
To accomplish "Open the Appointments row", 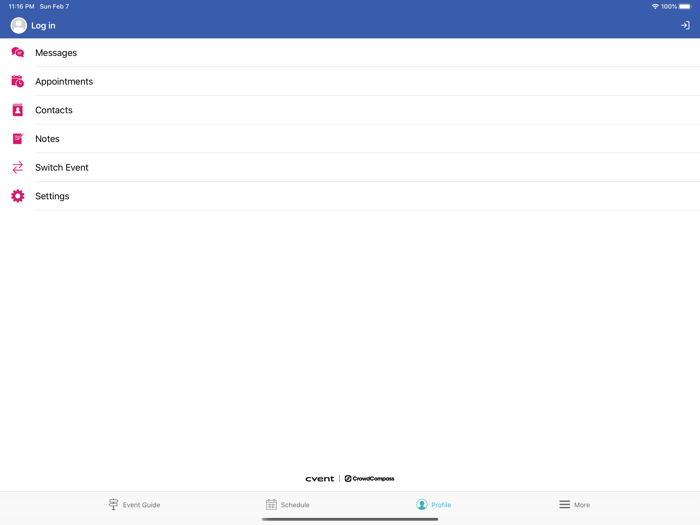I will [350, 81].
